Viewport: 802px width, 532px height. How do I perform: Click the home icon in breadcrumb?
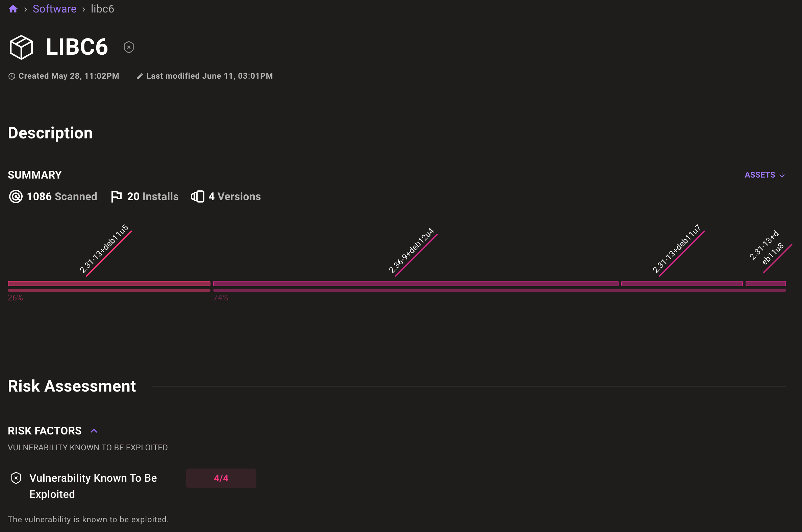click(x=13, y=9)
